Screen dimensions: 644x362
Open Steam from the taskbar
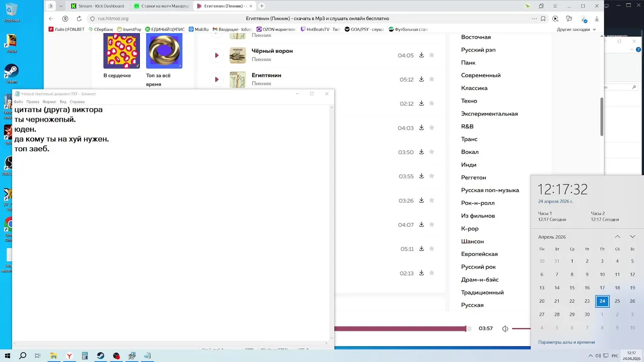(101, 356)
